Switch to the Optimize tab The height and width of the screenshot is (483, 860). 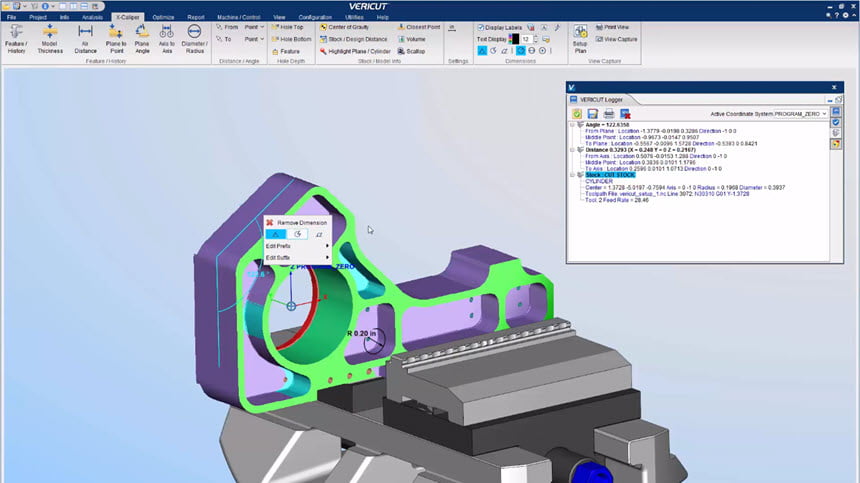tap(163, 17)
